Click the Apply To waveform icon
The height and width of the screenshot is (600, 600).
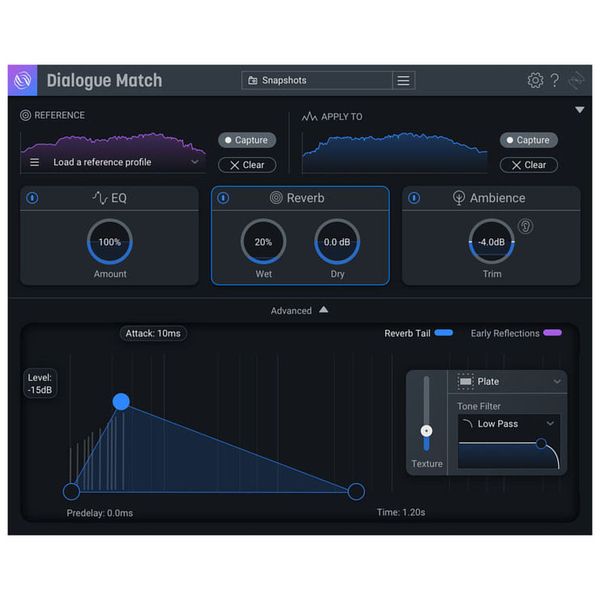coord(309,116)
